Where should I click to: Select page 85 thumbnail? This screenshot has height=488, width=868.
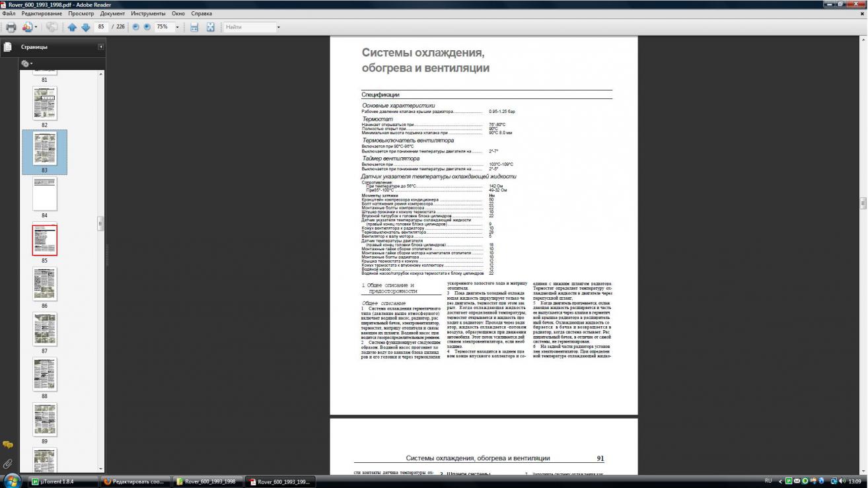(x=44, y=240)
